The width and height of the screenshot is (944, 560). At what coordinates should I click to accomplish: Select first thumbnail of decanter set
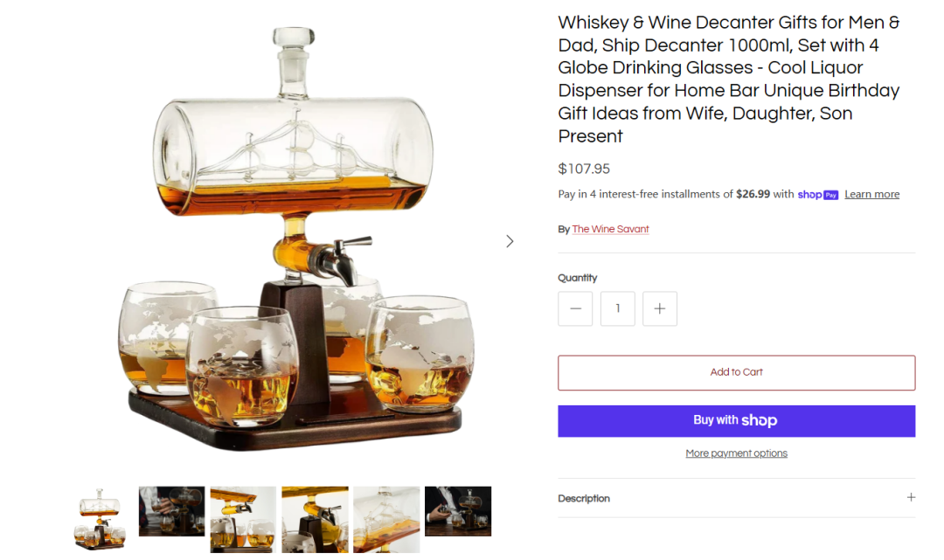(x=100, y=519)
